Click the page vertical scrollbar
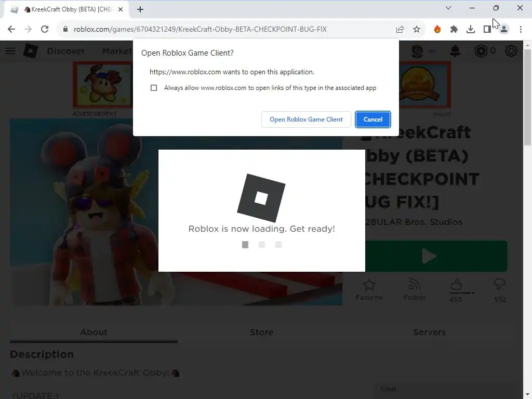The height and width of the screenshot is (399, 532). 527,98
